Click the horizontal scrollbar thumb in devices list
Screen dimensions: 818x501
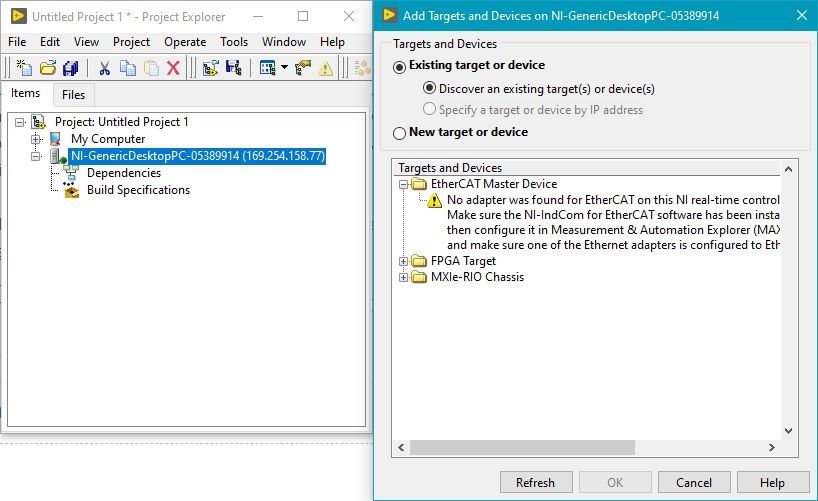tap(522, 447)
